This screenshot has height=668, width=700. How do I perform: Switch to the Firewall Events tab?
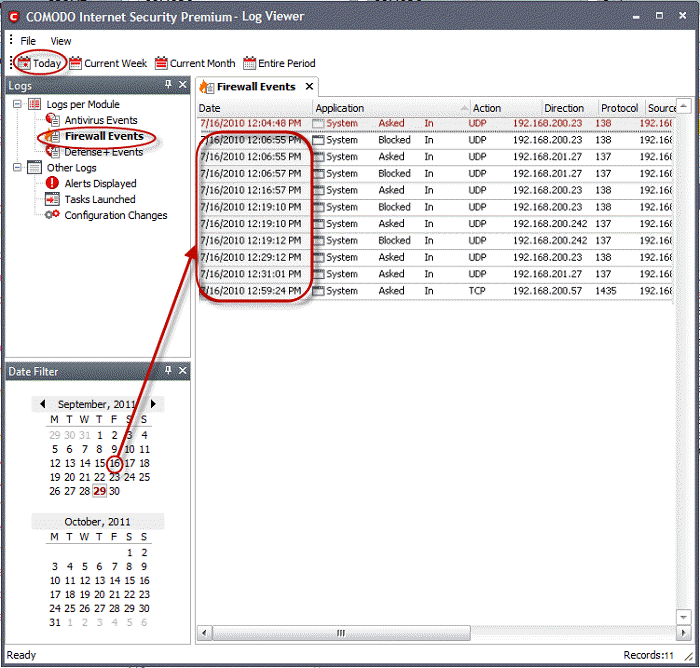point(256,87)
